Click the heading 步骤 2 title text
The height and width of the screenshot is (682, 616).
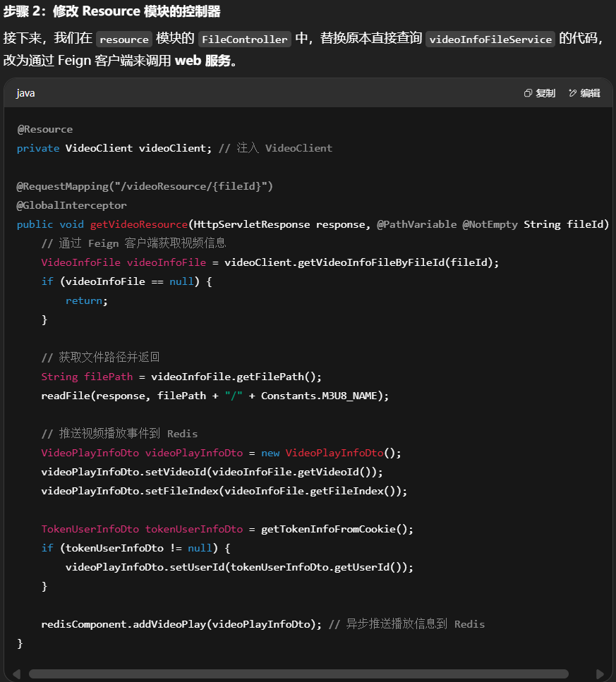click(111, 11)
